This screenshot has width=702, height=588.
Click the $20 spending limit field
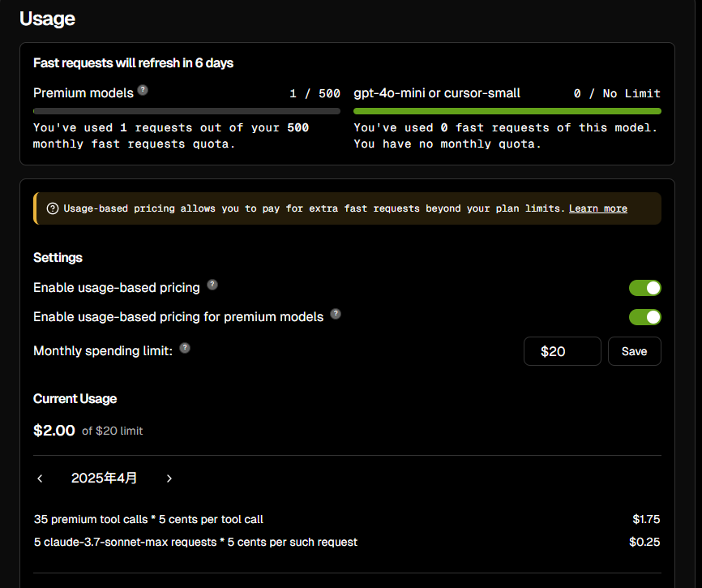pyautogui.click(x=563, y=351)
